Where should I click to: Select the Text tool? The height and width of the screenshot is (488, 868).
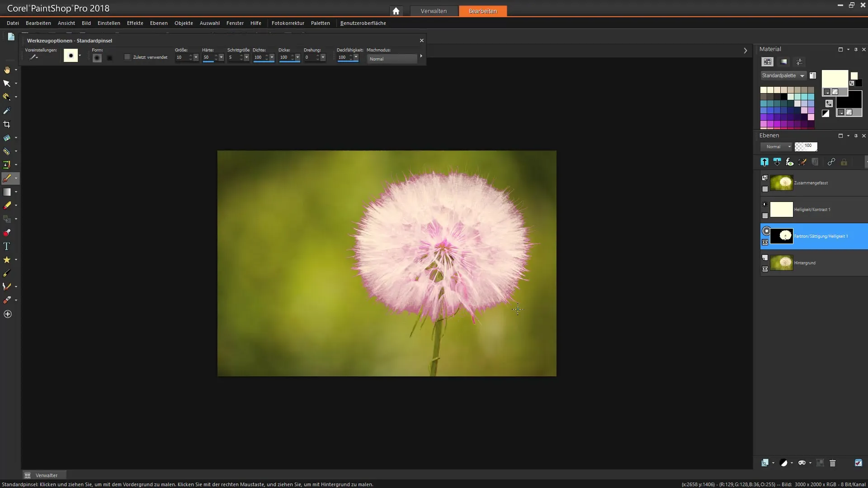tap(7, 246)
